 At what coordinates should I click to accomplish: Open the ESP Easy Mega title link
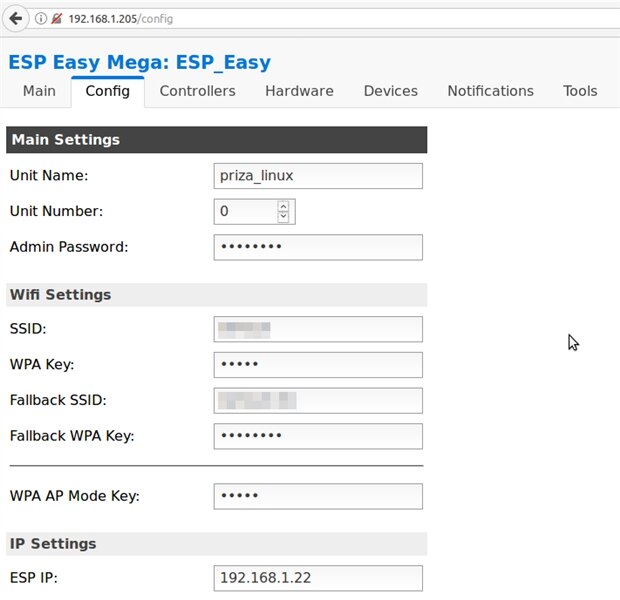(x=140, y=62)
